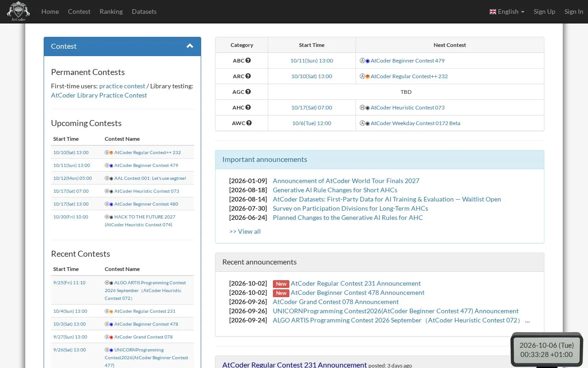Click Sign In in the navbar
The height and width of the screenshot is (368, 588).
(x=574, y=11)
